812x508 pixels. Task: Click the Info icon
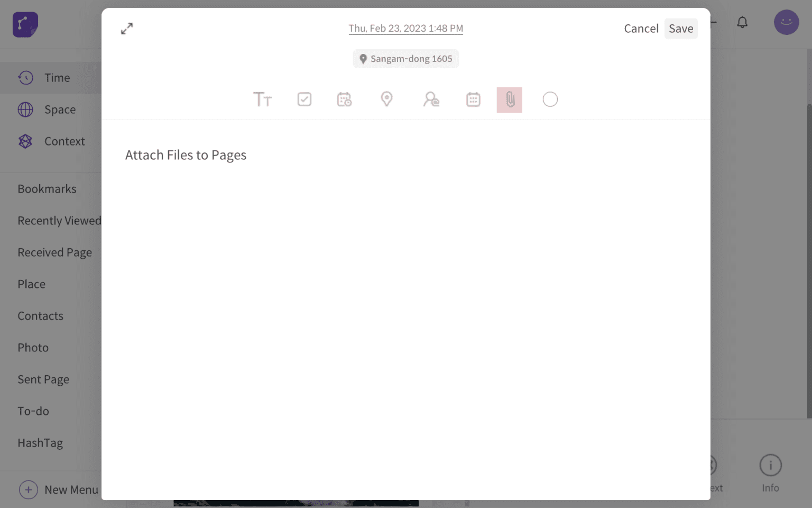coord(771,466)
